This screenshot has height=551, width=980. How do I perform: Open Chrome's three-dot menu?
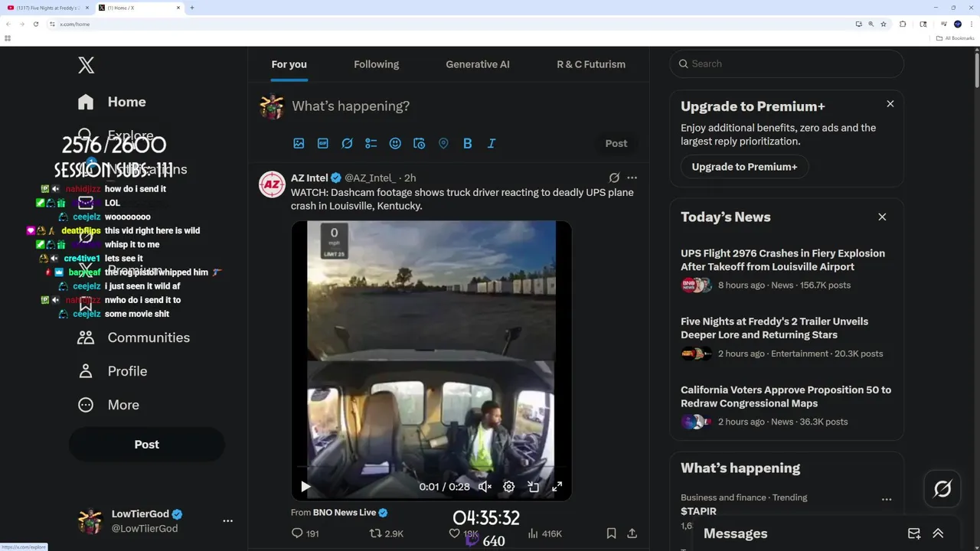(x=972, y=24)
